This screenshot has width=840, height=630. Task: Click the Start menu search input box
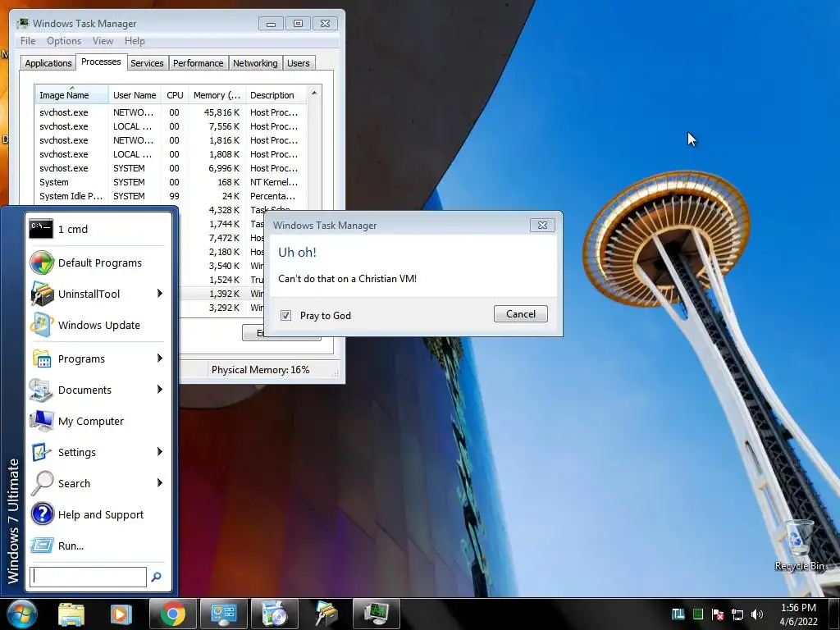click(88, 577)
